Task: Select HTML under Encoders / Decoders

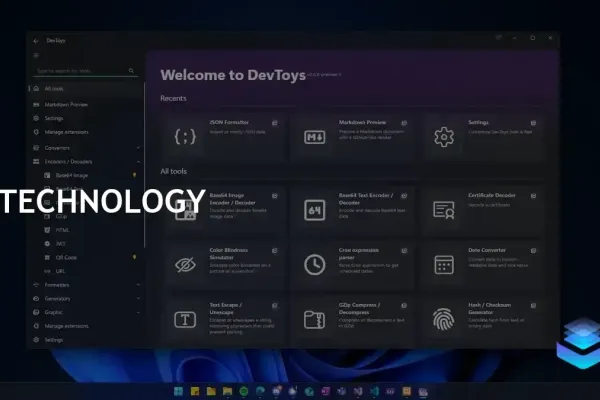Action: pyautogui.click(x=86, y=230)
